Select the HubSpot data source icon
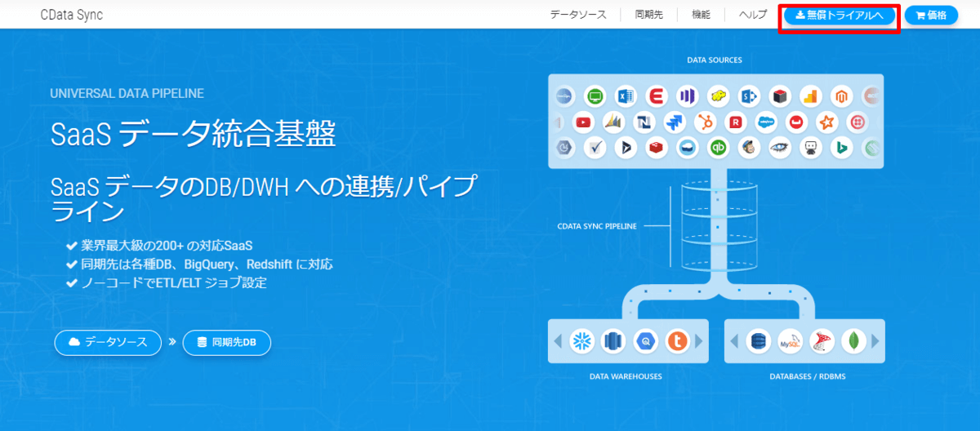The width and height of the screenshot is (980, 431). [706, 122]
